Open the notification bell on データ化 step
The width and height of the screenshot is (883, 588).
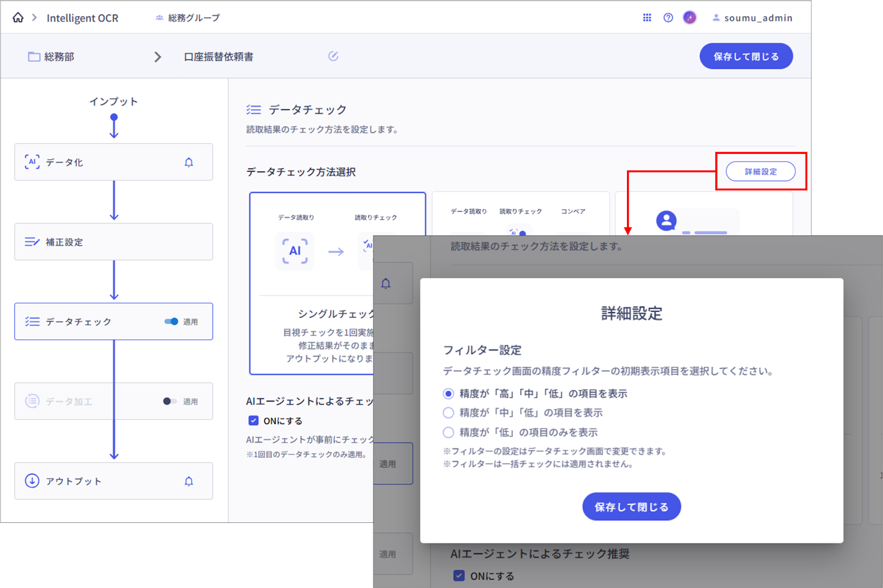pos(189,162)
